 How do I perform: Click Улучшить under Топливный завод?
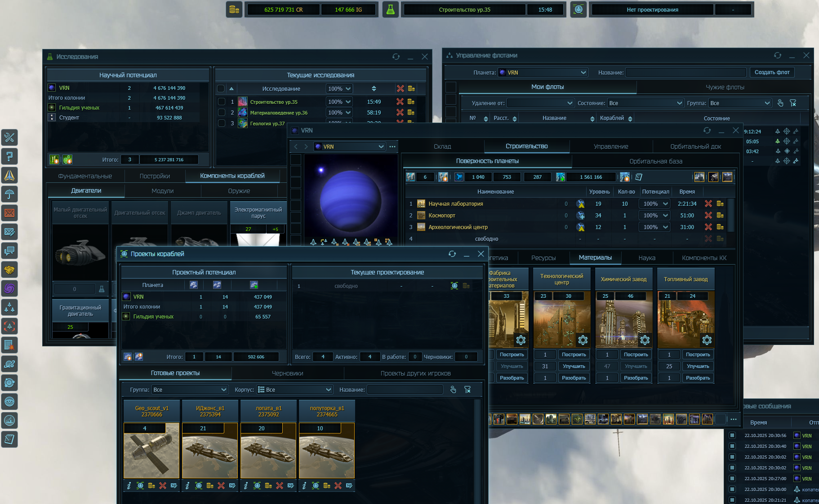698,366
